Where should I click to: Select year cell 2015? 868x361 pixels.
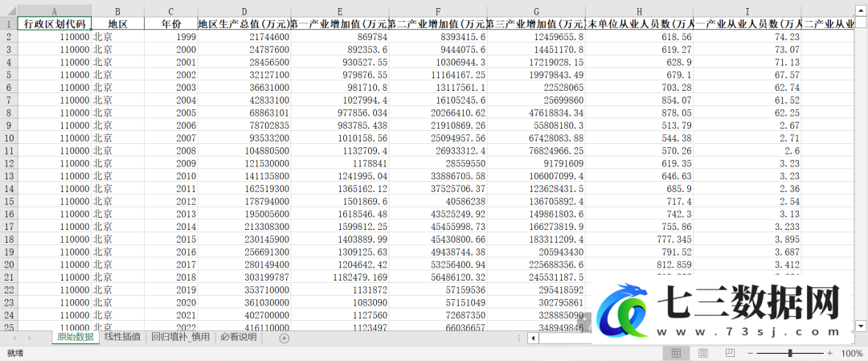pos(170,239)
